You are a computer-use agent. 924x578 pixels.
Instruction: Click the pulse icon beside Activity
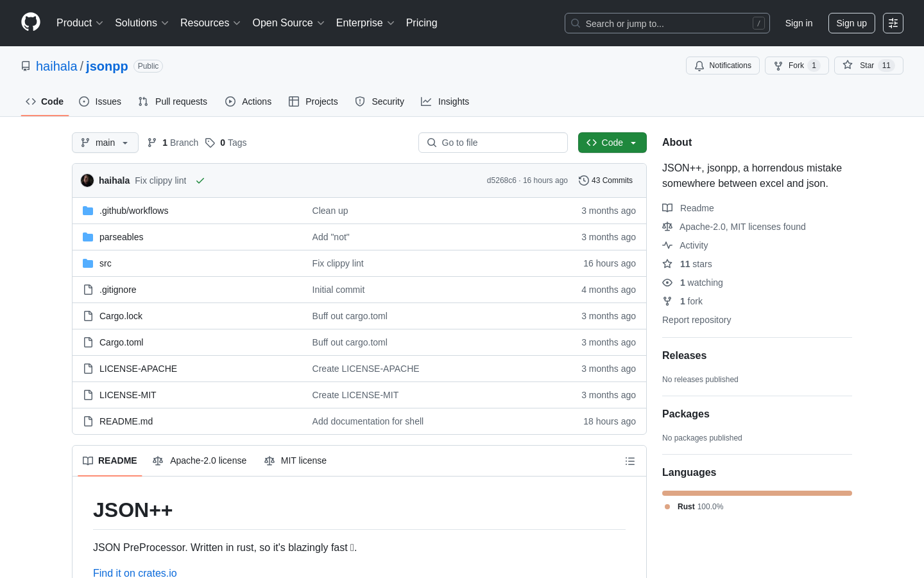(x=667, y=245)
